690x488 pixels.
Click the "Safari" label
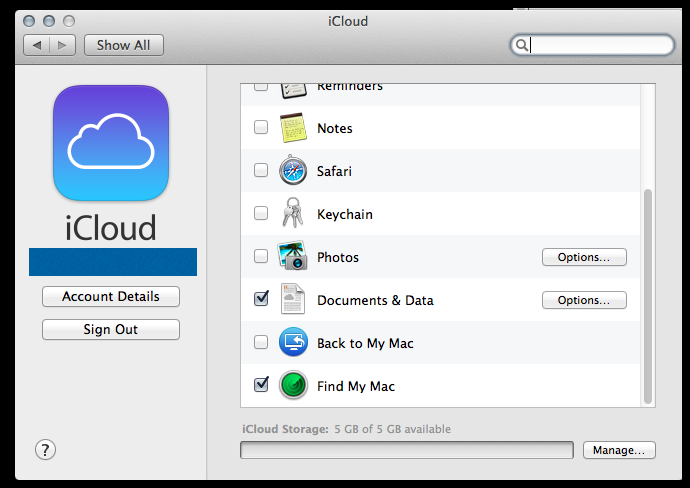coord(334,171)
